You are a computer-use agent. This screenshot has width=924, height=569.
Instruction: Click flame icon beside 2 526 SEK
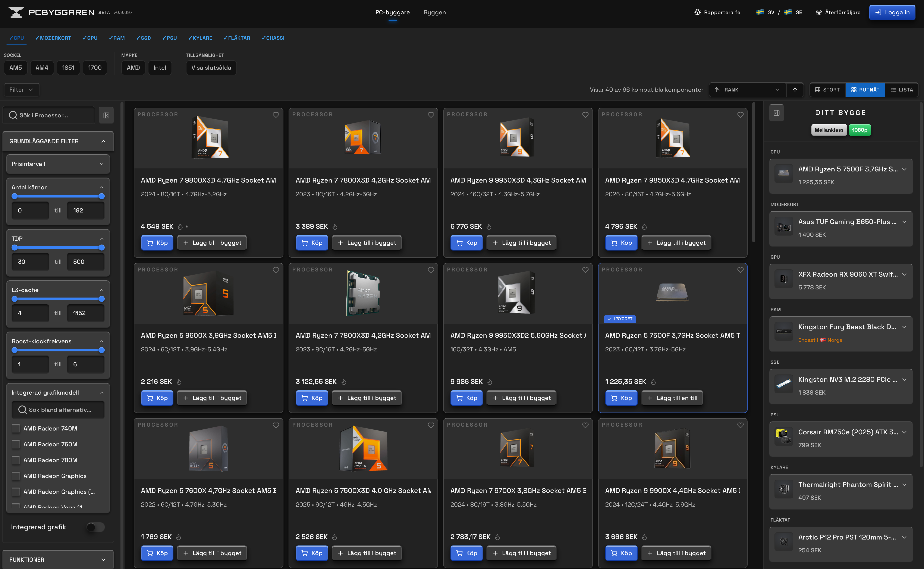coord(335,537)
